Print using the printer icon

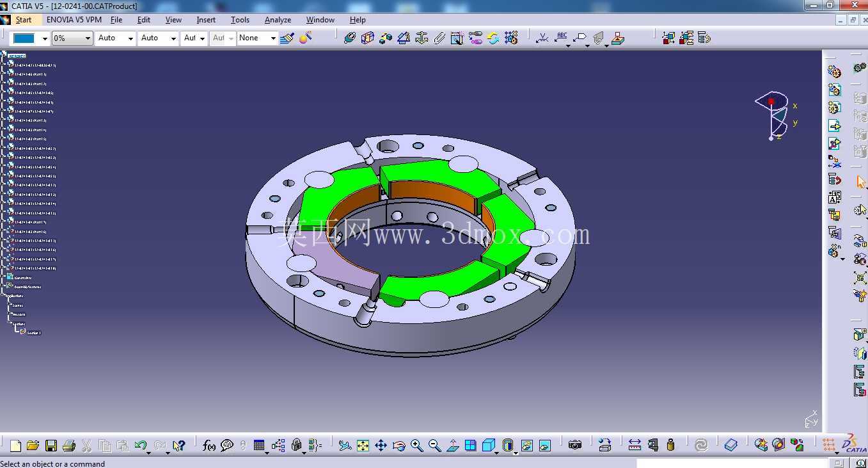click(69, 446)
